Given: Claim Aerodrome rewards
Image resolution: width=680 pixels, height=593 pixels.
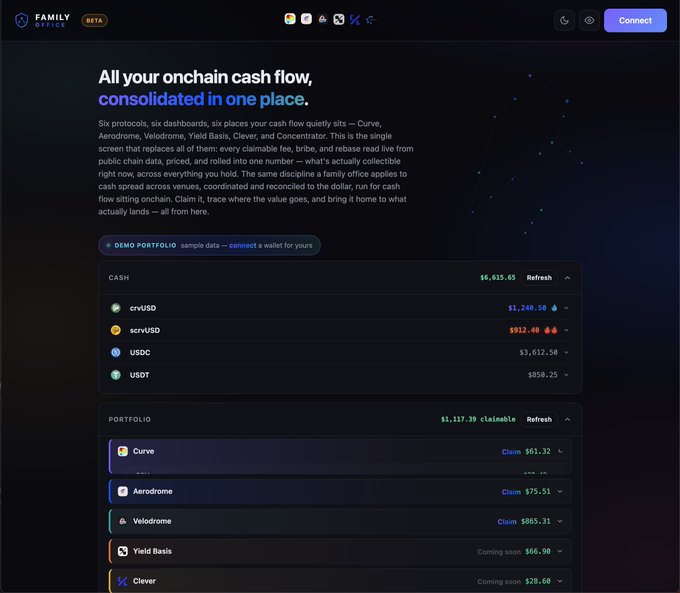Looking at the screenshot, I should 511,491.
